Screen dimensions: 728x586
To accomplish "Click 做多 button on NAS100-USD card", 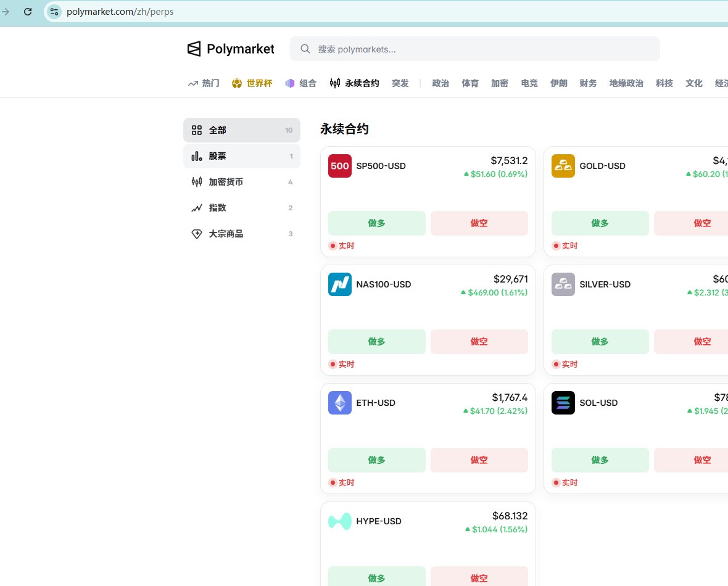I will (376, 341).
